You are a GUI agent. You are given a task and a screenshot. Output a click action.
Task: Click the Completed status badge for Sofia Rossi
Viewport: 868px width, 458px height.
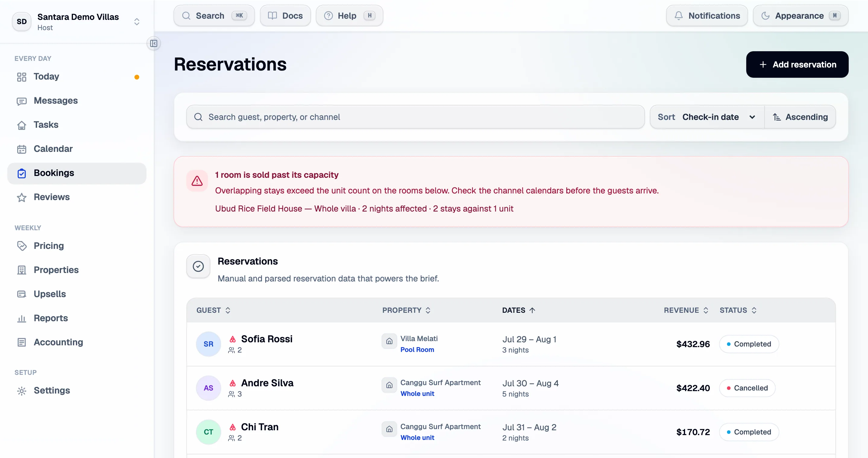click(x=749, y=344)
